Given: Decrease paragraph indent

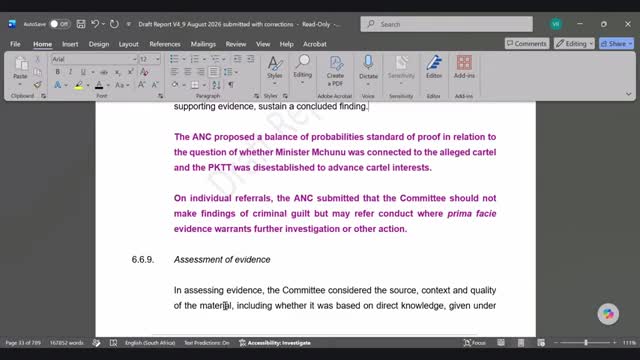Looking at the screenshot, I should pyautogui.click(x=237, y=59).
